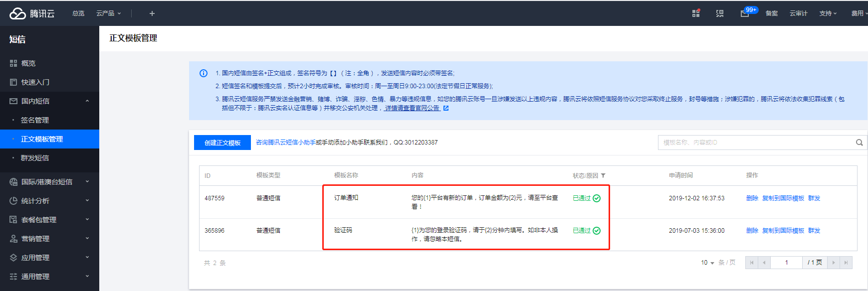Image resolution: width=868 pixels, height=291 pixels.
Task: Click the ID cell 365896
Action: coord(215,231)
